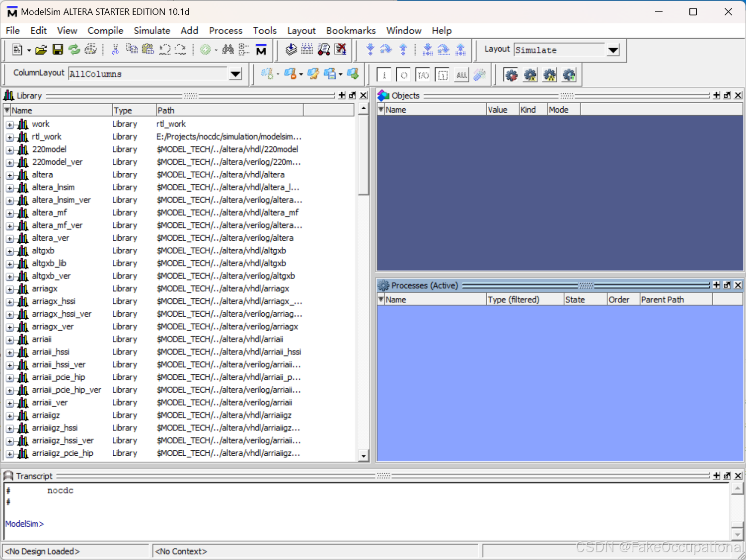Viewport: 746px width, 560px height.
Task: Click the Redo arrow icon
Action: (x=181, y=50)
